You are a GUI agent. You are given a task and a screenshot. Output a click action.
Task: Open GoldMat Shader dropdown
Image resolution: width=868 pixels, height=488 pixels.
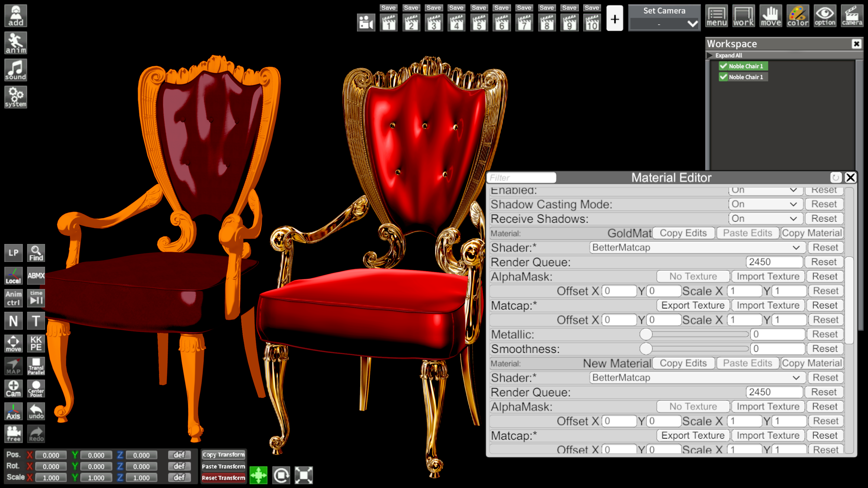(697, 248)
